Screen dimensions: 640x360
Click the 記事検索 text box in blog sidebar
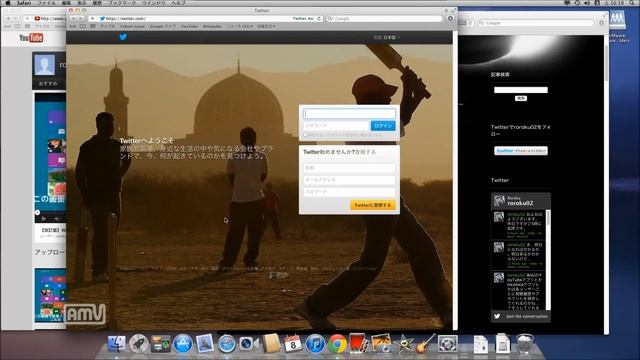(x=521, y=90)
